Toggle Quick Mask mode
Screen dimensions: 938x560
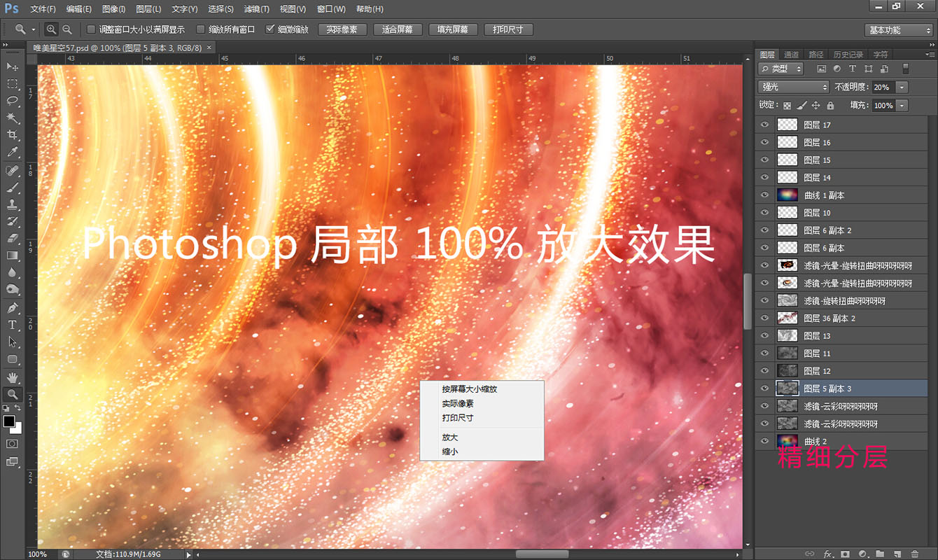(13, 444)
